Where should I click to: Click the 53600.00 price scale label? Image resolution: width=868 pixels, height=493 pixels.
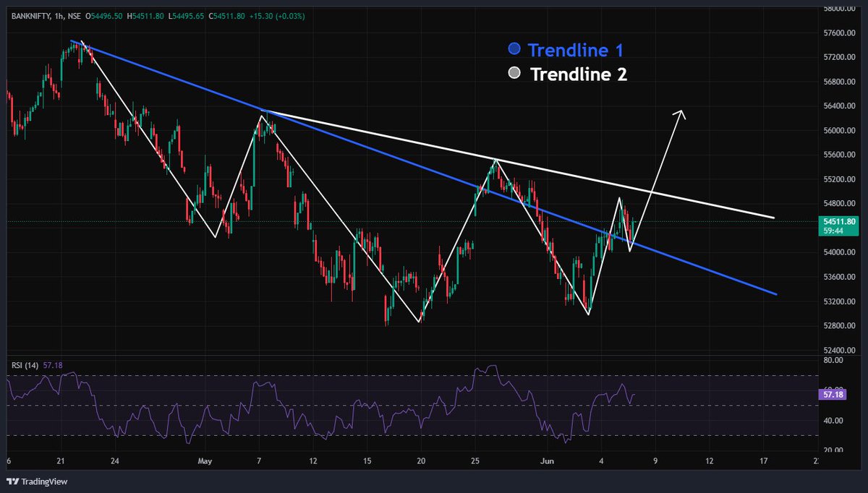click(839, 277)
